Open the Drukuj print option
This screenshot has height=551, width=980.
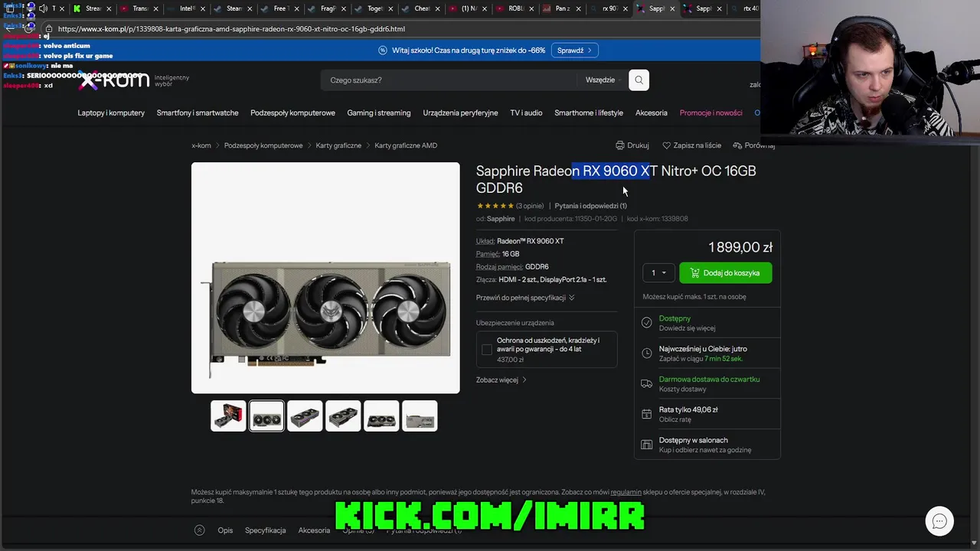coord(632,145)
